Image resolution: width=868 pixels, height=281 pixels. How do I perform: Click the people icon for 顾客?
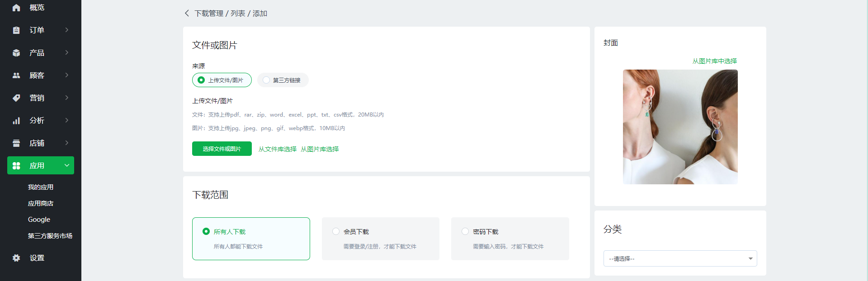click(x=16, y=75)
